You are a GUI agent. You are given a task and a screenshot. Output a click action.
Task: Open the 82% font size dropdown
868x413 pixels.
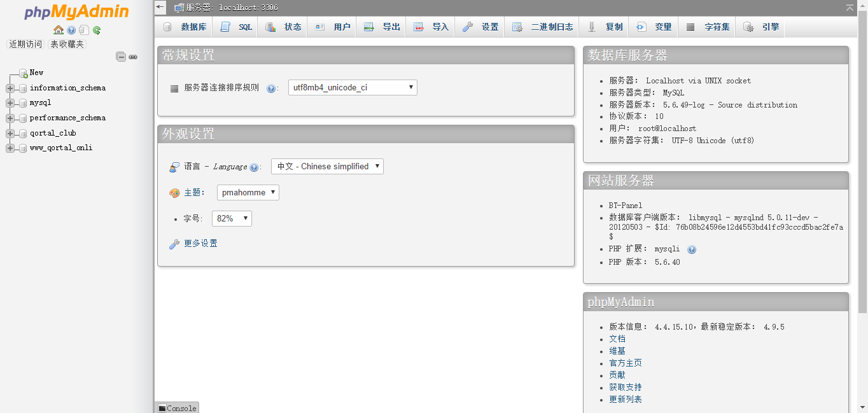(232, 218)
